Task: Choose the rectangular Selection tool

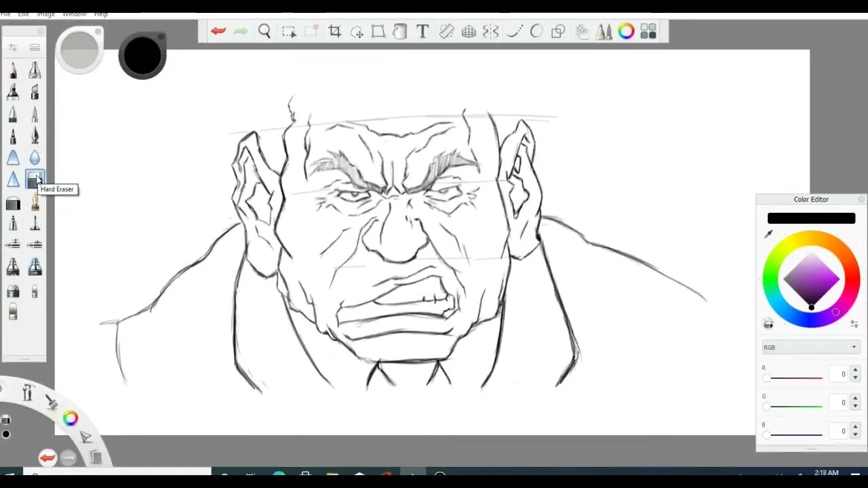Action: 289,31
